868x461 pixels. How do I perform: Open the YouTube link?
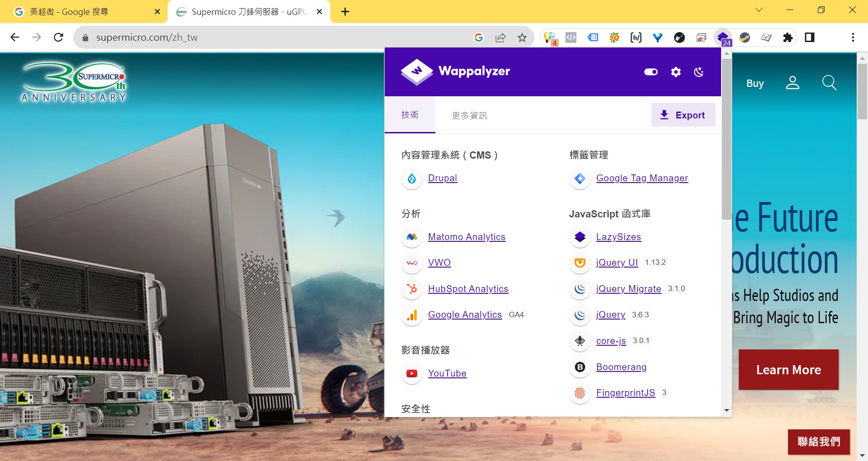click(x=447, y=373)
